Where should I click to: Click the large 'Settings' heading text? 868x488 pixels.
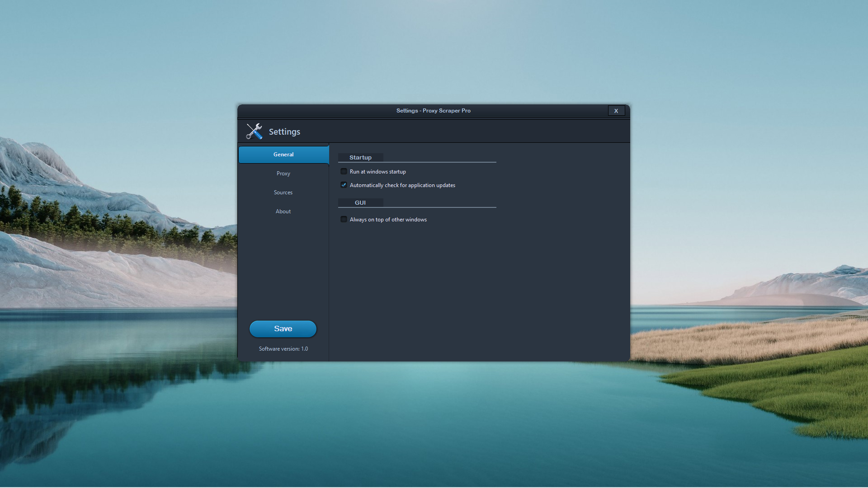coord(284,132)
